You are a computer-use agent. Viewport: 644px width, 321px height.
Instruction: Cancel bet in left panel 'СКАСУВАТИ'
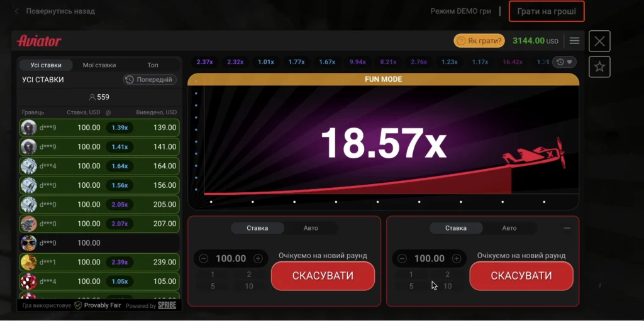point(323,276)
